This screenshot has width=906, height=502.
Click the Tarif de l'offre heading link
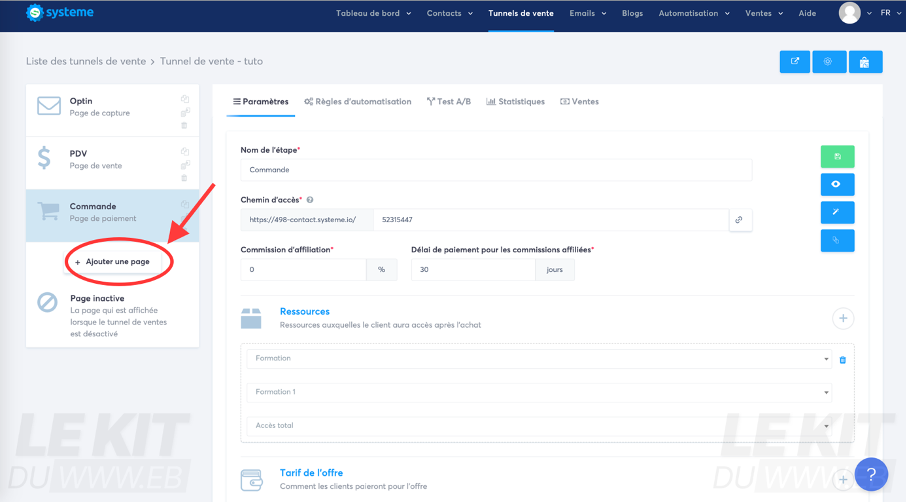point(311,473)
